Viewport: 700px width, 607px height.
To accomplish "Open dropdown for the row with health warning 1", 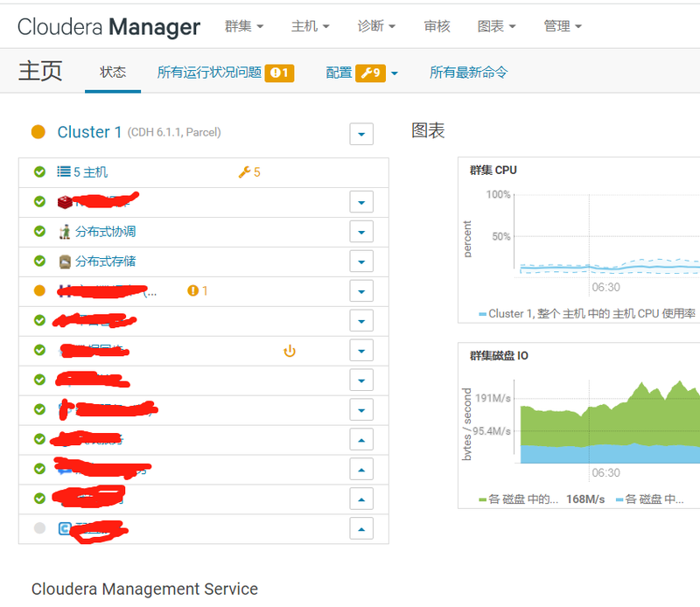I will click(361, 291).
